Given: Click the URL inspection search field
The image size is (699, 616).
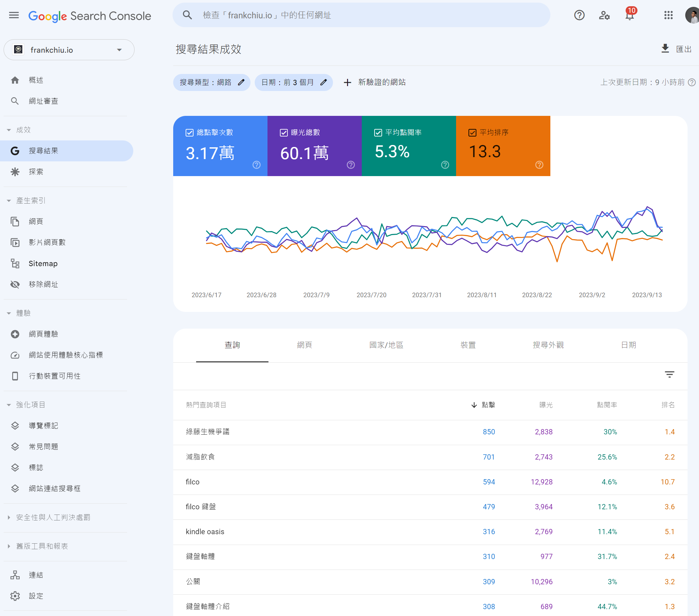Looking at the screenshot, I should coord(361,15).
